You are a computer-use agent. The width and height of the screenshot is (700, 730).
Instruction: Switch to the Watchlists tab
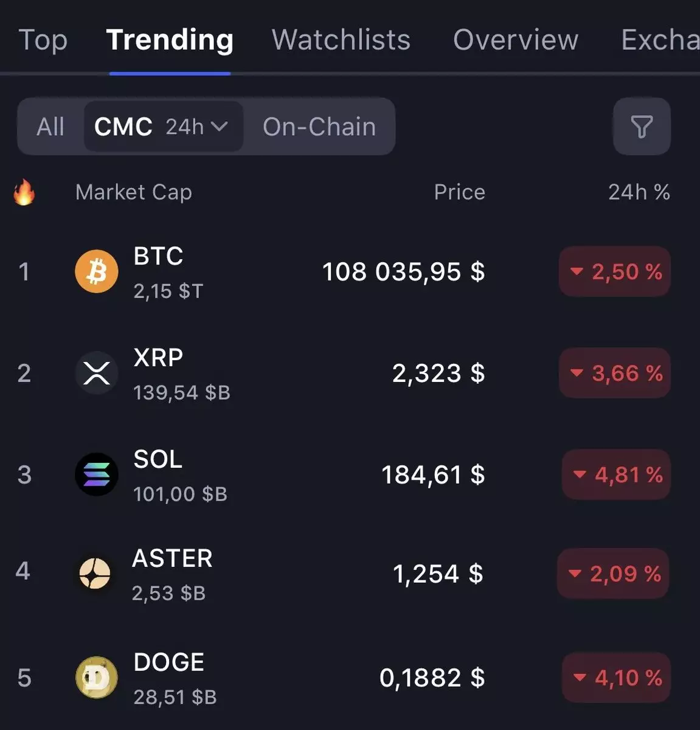[341, 40]
